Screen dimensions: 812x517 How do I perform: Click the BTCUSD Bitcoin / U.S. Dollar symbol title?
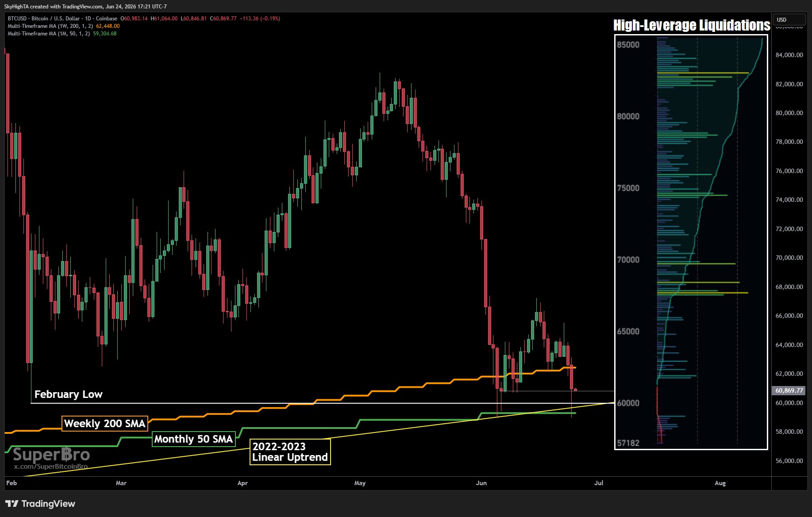pyautogui.click(x=62, y=19)
